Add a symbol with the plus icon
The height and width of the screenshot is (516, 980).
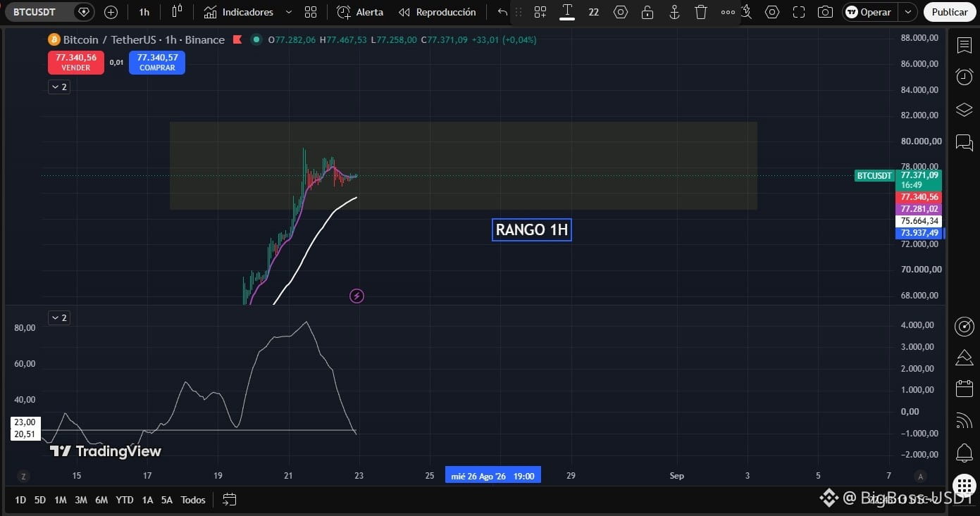tap(111, 12)
